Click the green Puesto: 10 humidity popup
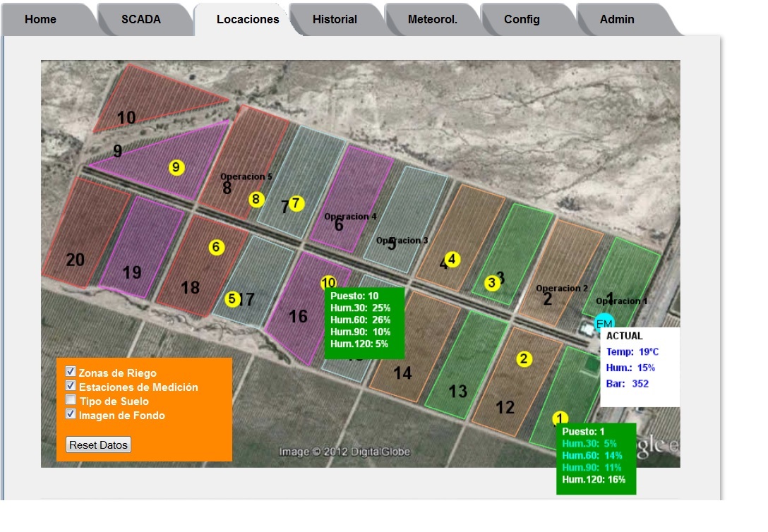This screenshot has height=532, width=768. [x=364, y=322]
